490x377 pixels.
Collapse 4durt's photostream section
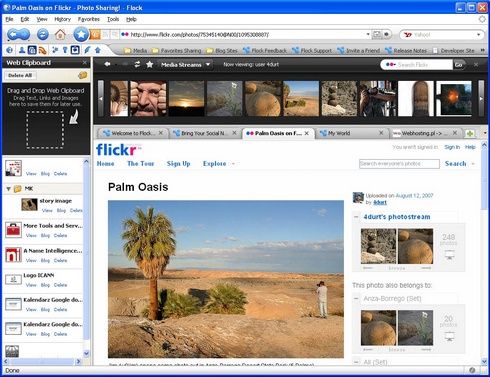(x=356, y=217)
